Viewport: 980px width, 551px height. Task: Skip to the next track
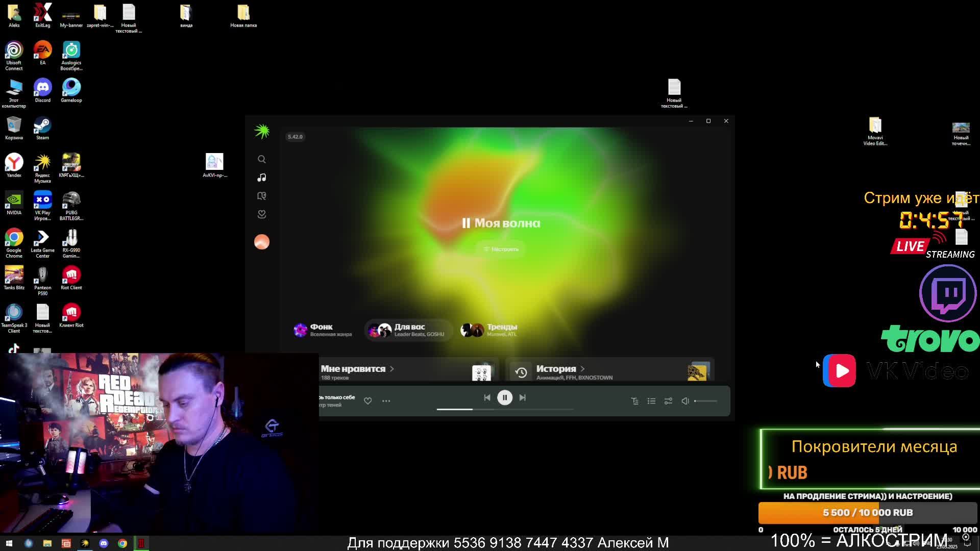tap(522, 397)
